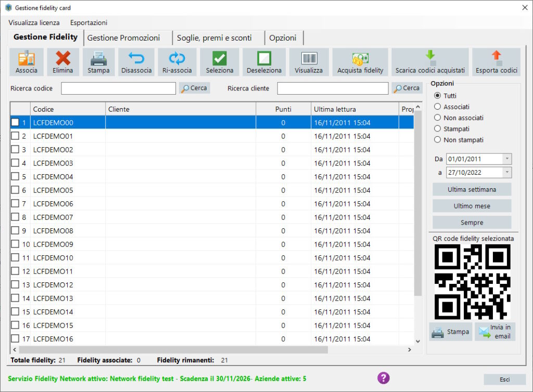Screen dimensions: 533x392
Task: Click the Ricerca codice input field
Action: point(118,88)
